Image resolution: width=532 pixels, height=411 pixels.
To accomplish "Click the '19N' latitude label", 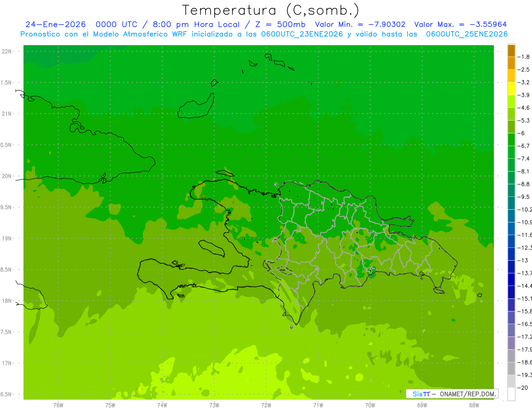I will click(7, 239).
